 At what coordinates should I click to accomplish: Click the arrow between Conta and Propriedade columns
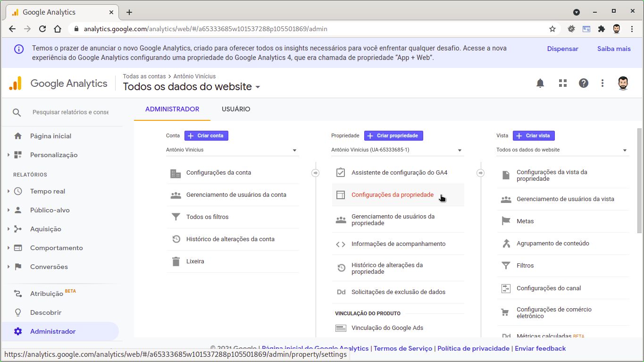tap(316, 173)
